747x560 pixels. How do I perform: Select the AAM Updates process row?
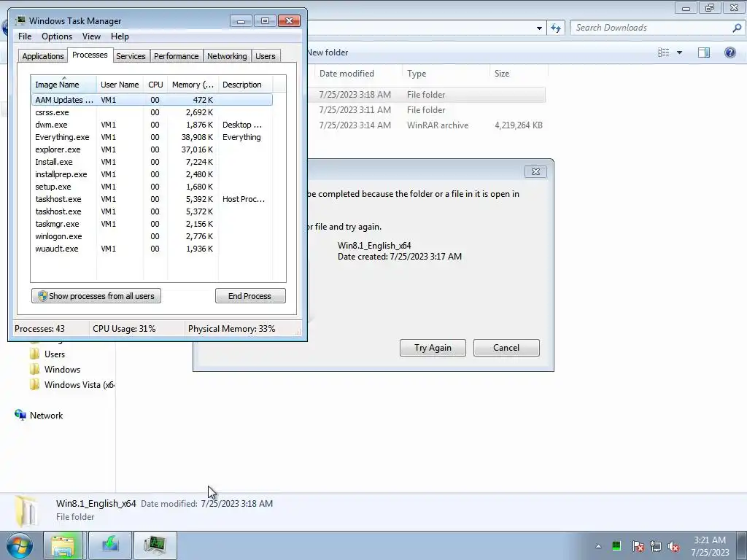[x=152, y=100]
